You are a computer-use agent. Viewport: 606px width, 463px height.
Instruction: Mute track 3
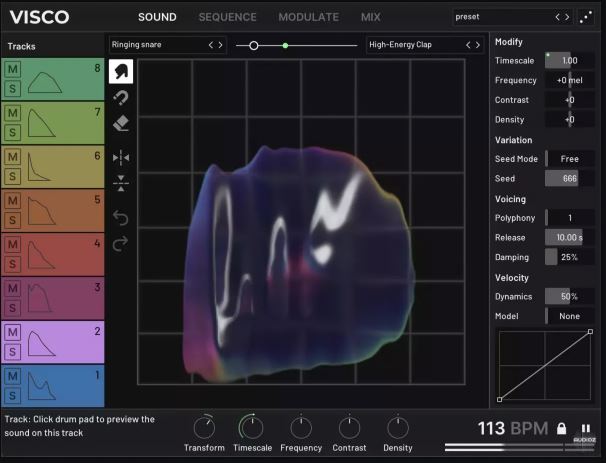[x=12, y=288]
